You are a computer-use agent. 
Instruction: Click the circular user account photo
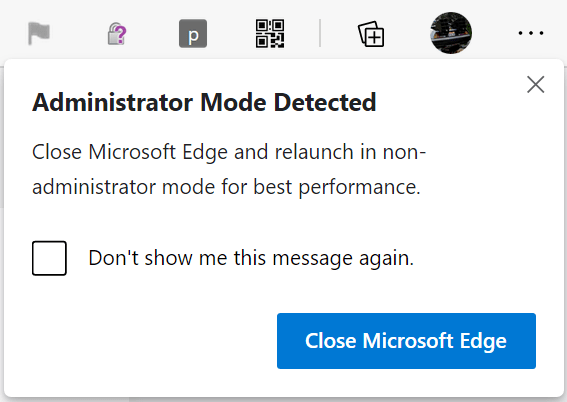[x=451, y=33]
